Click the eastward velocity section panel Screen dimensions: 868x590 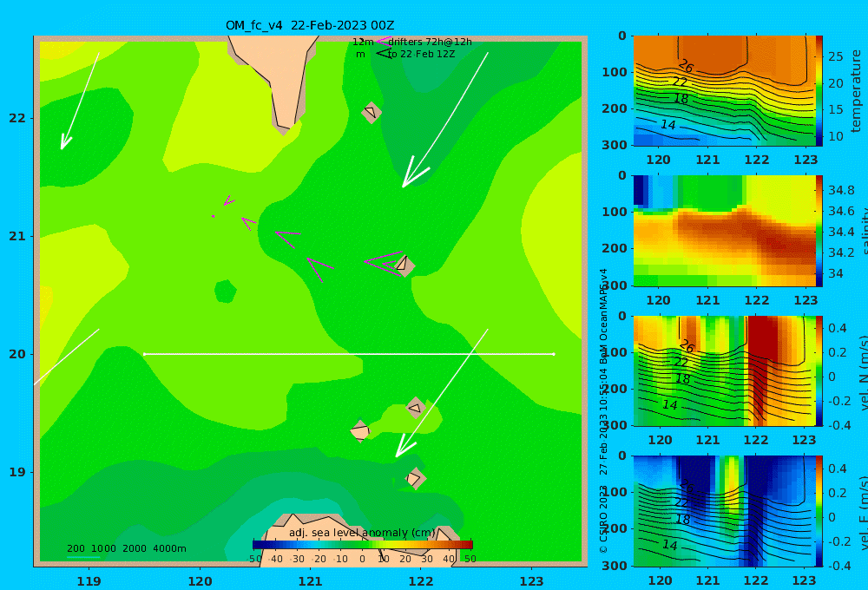pos(725,511)
